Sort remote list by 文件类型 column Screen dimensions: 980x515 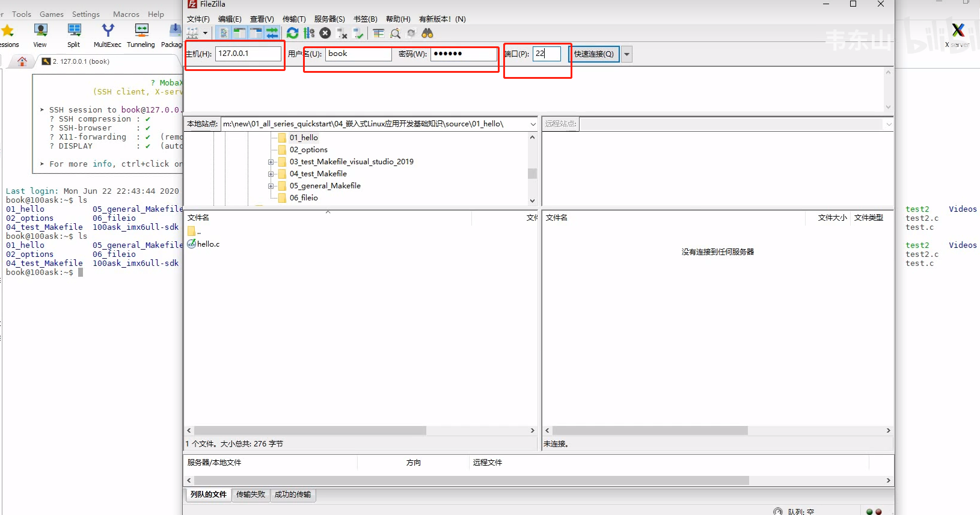pyautogui.click(x=869, y=218)
